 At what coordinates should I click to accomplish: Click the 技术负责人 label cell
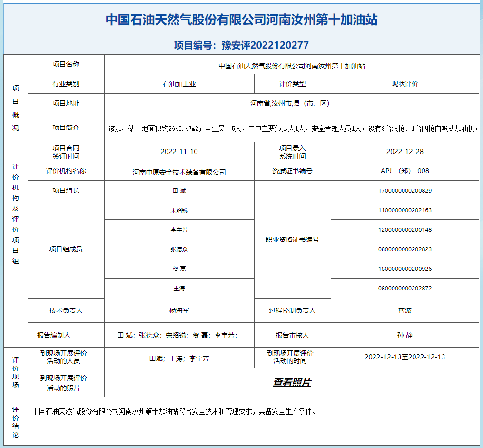[66, 310]
